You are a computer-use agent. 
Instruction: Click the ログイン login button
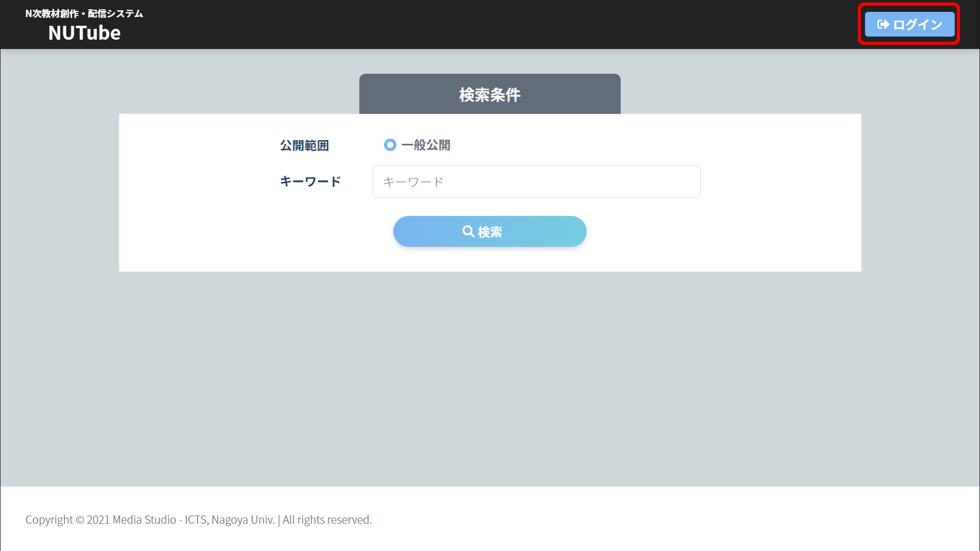coord(909,24)
